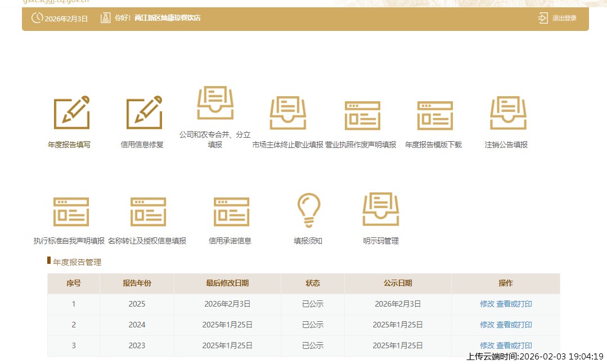
Task: Click the 报告年份 column header
Action: tap(137, 283)
